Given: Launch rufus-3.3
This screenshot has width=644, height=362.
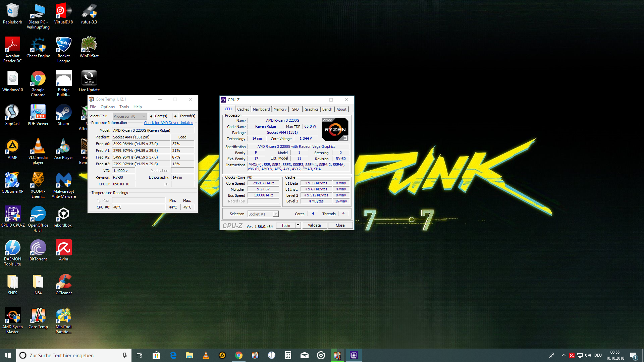Looking at the screenshot, I should click(89, 12).
